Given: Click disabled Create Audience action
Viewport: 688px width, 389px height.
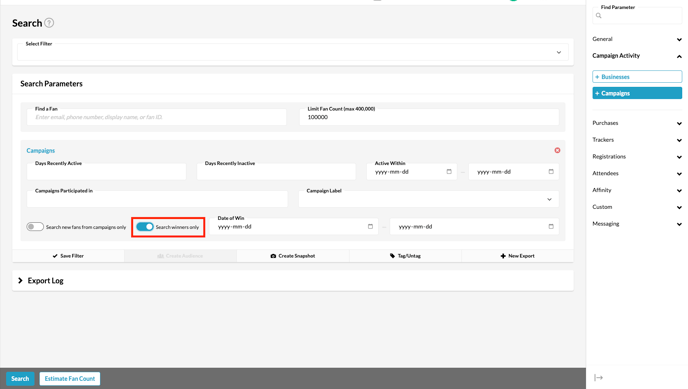Looking at the screenshot, I should (x=180, y=256).
